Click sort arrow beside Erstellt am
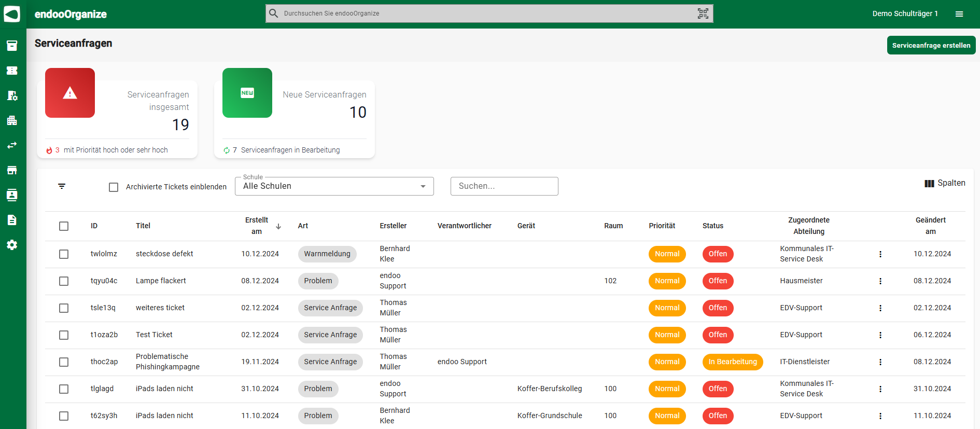Image resolution: width=980 pixels, height=429 pixels. click(x=278, y=226)
